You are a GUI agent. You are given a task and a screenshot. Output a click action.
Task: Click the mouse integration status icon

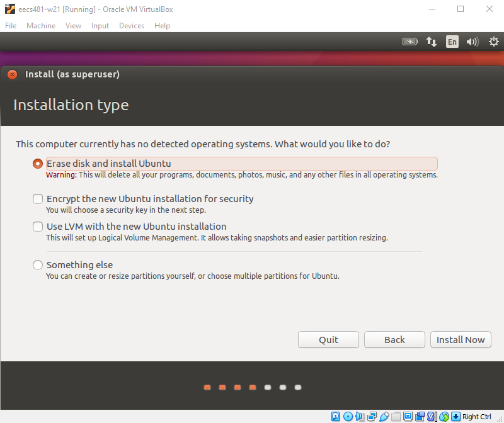point(444,417)
